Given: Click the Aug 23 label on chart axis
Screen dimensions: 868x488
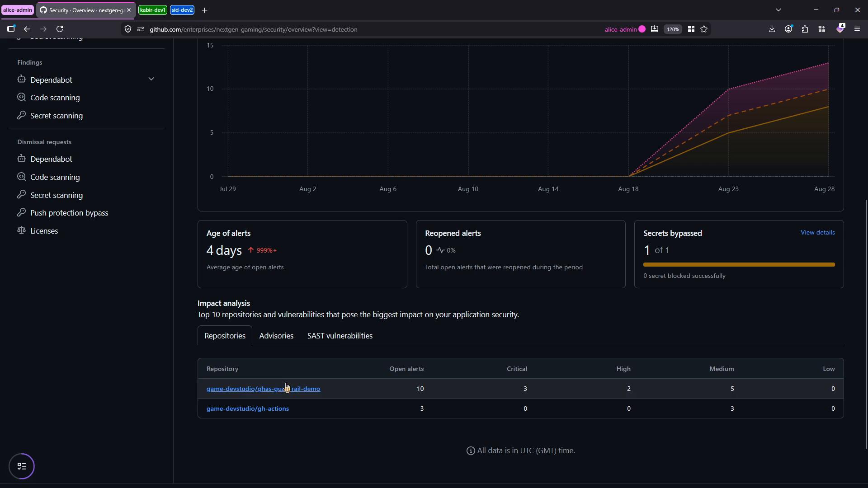Looking at the screenshot, I should click(728, 189).
